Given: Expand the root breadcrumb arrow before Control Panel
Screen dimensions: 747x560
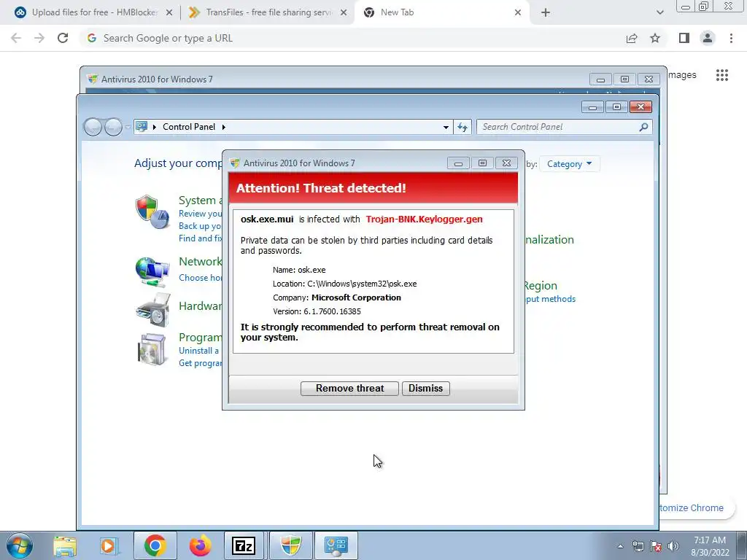Looking at the screenshot, I should (x=155, y=127).
